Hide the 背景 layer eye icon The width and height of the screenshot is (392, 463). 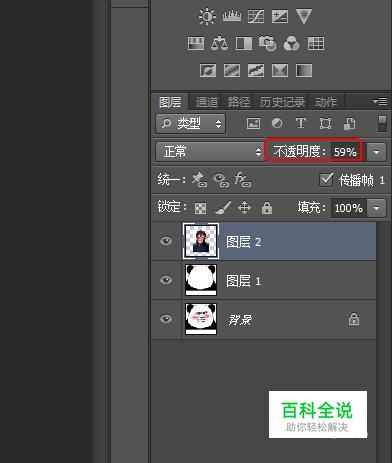[166, 319]
